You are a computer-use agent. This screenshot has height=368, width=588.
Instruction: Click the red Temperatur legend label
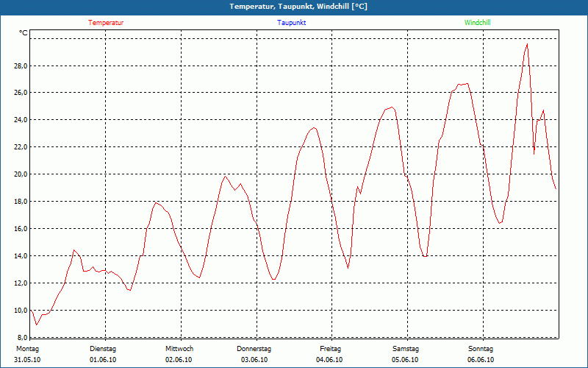(106, 23)
